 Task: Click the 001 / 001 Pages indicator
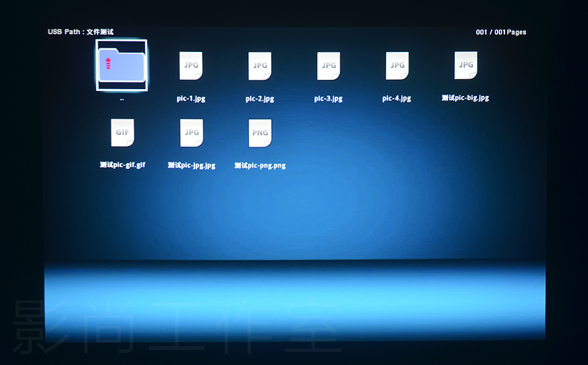[501, 32]
